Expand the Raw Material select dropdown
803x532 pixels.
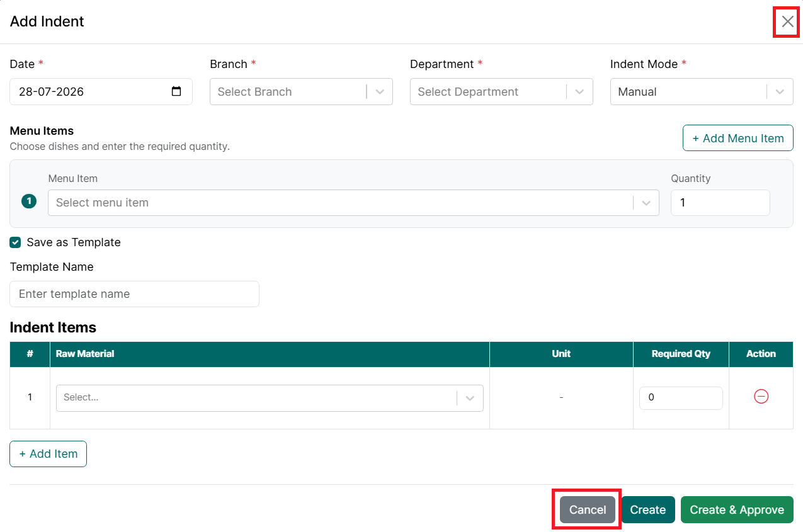tap(270, 398)
